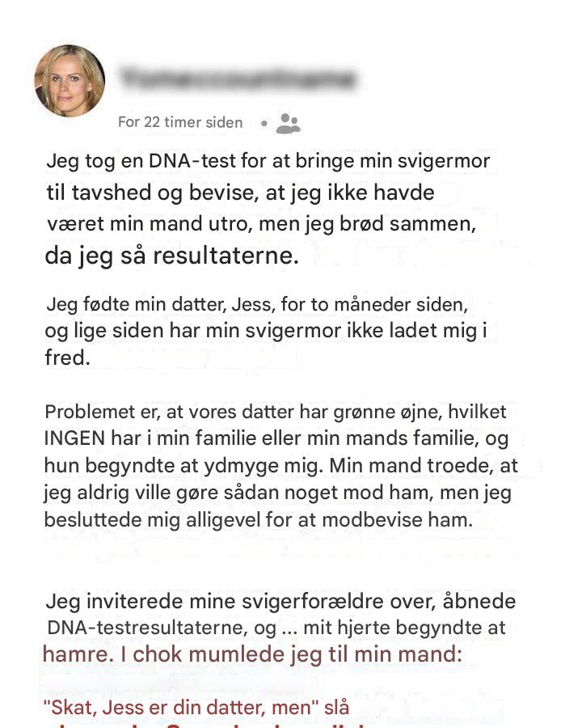
Task: Click the single word 'fred.'
Action: [67, 358]
